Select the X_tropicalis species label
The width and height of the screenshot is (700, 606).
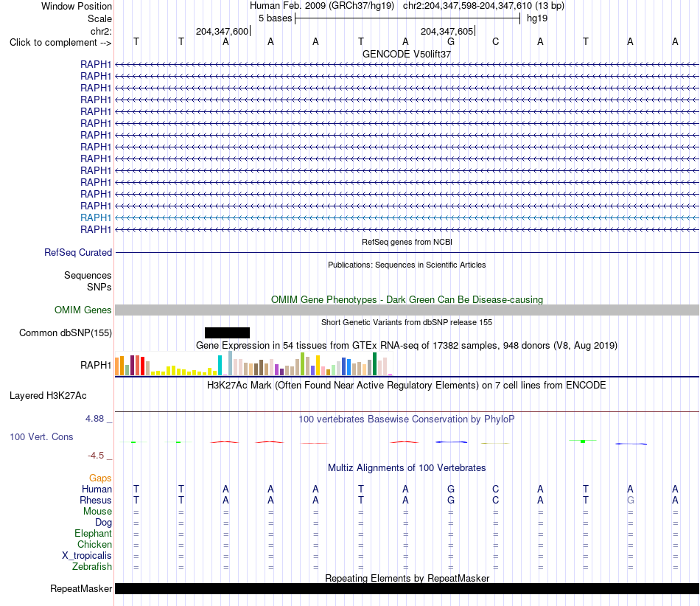click(87, 556)
